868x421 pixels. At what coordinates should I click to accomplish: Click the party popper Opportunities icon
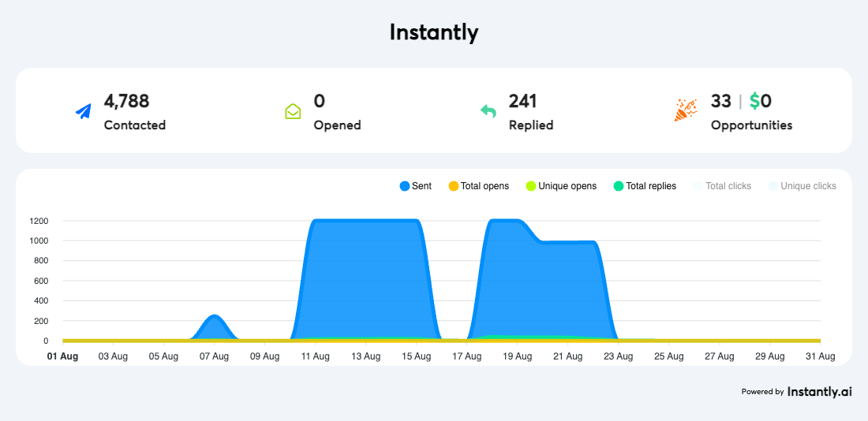click(685, 110)
